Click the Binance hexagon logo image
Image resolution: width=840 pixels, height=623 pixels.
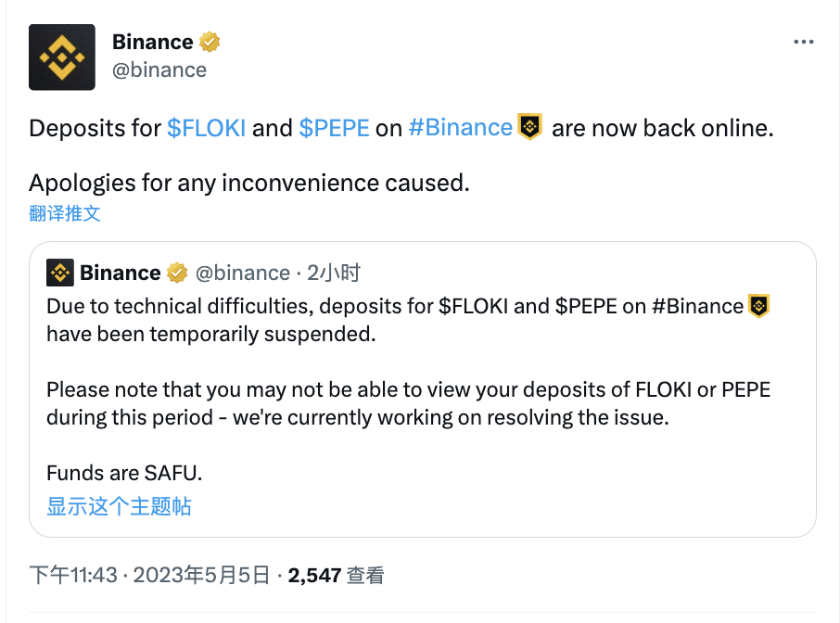click(61, 57)
